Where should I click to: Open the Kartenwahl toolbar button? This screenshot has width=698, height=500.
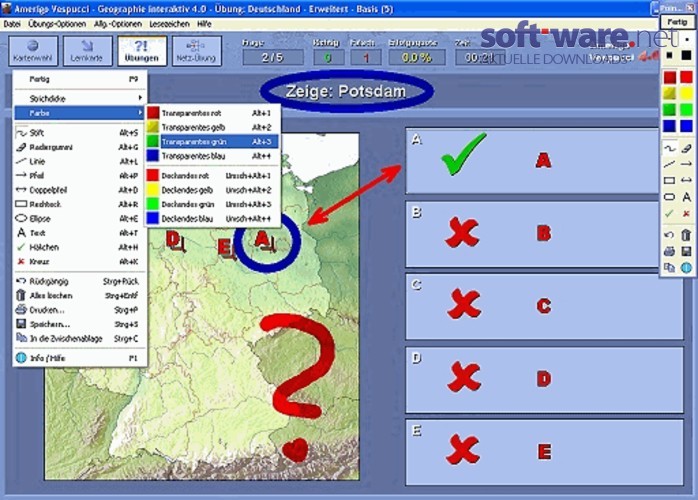pos(33,51)
